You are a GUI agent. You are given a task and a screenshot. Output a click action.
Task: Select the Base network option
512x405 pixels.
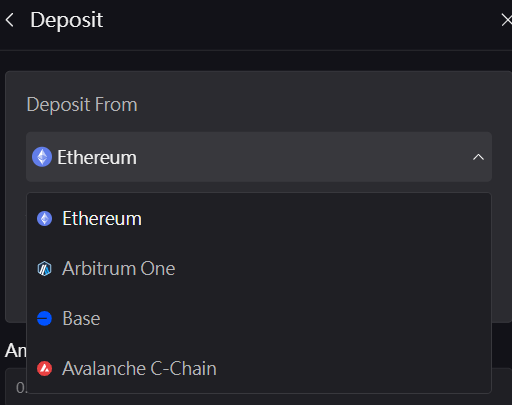[x=259, y=318]
